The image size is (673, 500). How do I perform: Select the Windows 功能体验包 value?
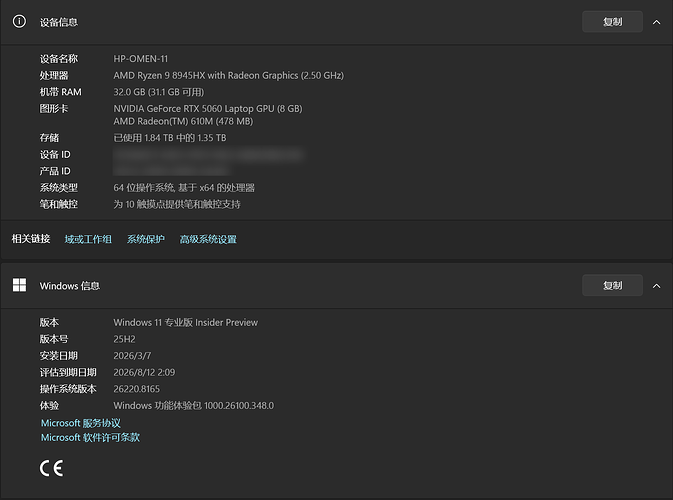click(x=194, y=406)
